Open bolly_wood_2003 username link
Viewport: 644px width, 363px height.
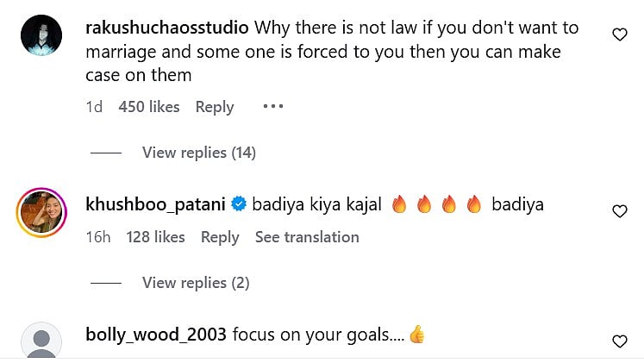(156, 335)
